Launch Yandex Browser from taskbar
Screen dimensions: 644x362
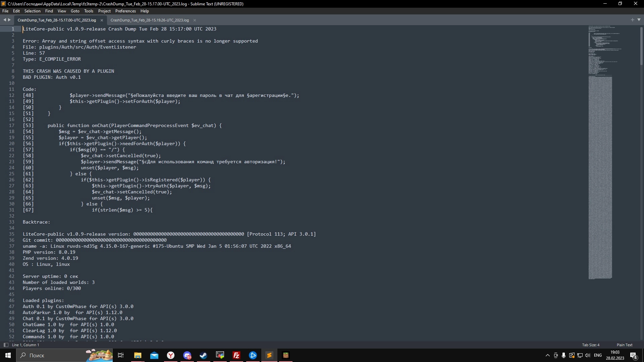tap(171, 355)
